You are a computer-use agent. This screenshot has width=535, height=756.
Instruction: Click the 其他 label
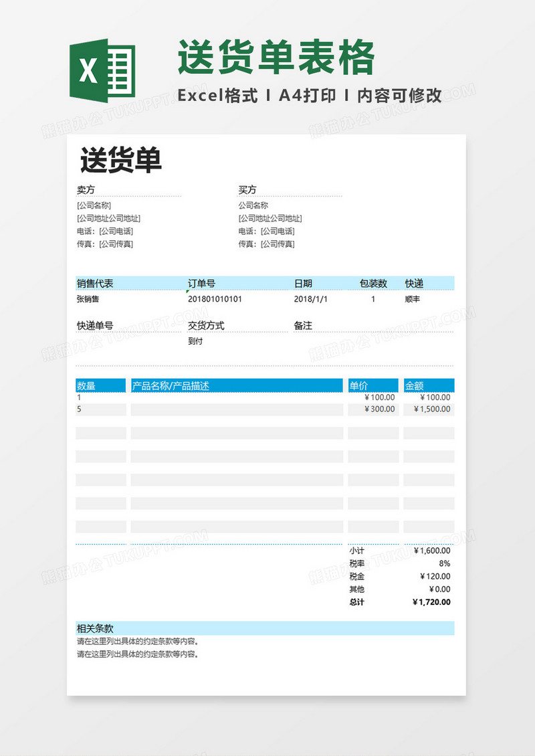[356, 589]
